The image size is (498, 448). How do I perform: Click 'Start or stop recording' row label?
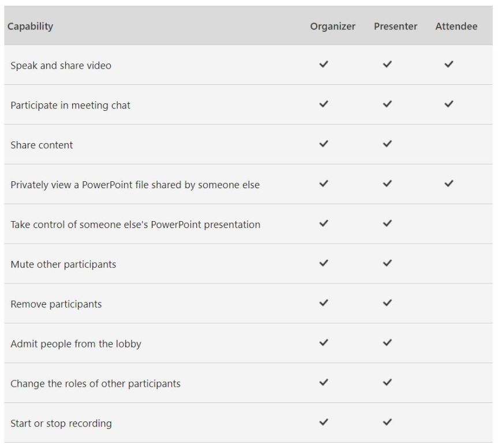coord(61,424)
